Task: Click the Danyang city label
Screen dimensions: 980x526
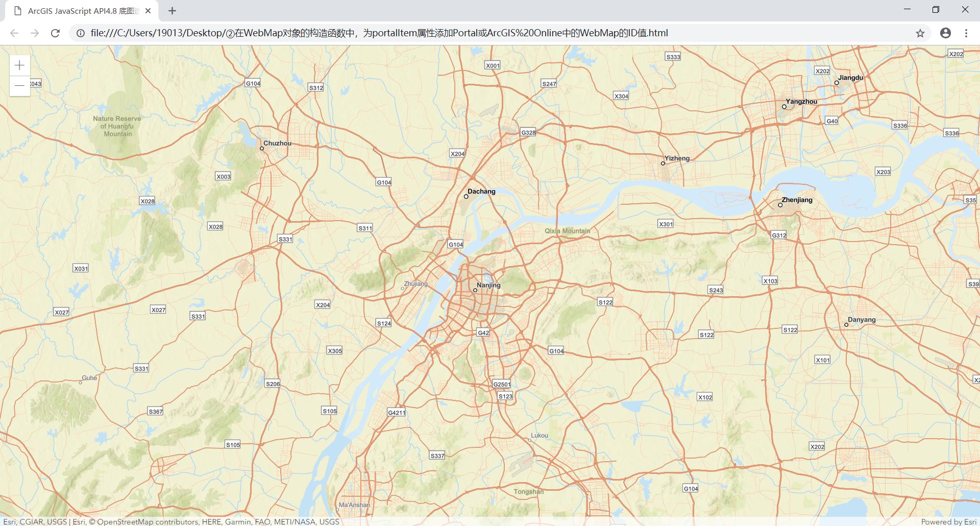Action: click(x=862, y=320)
